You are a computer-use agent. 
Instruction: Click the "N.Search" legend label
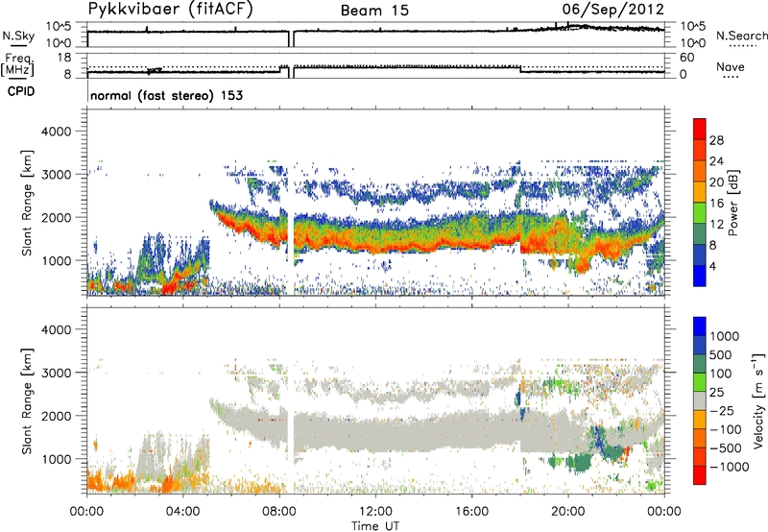point(741,36)
